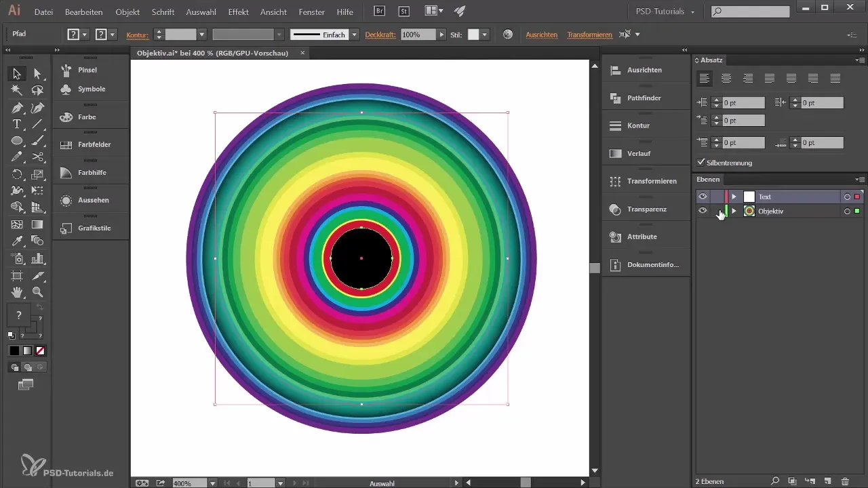Open the Bearbeiten menu
Viewport: 868px width, 488px height.
click(x=84, y=12)
